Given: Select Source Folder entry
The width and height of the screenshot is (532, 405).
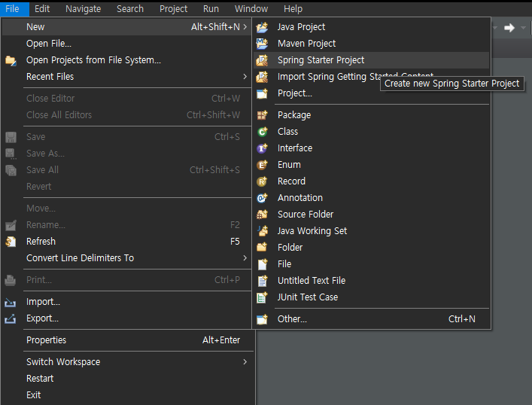Looking at the screenshot, I should click(x=371, y=215).
